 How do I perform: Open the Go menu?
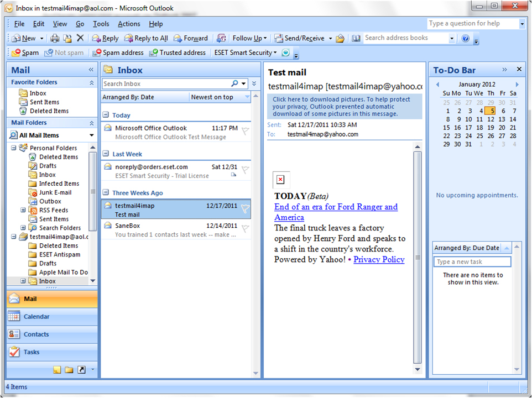(x=80, y=24)
